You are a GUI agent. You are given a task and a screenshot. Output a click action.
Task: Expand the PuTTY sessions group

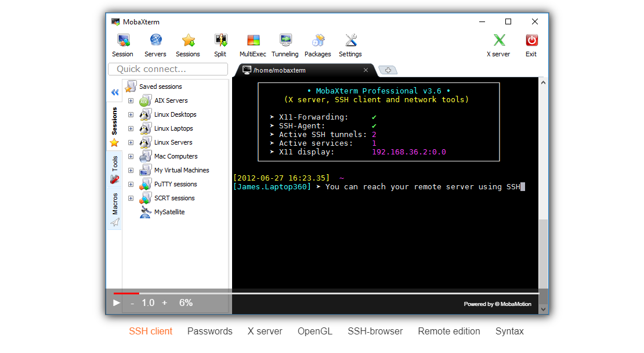[x=131, y=184]
